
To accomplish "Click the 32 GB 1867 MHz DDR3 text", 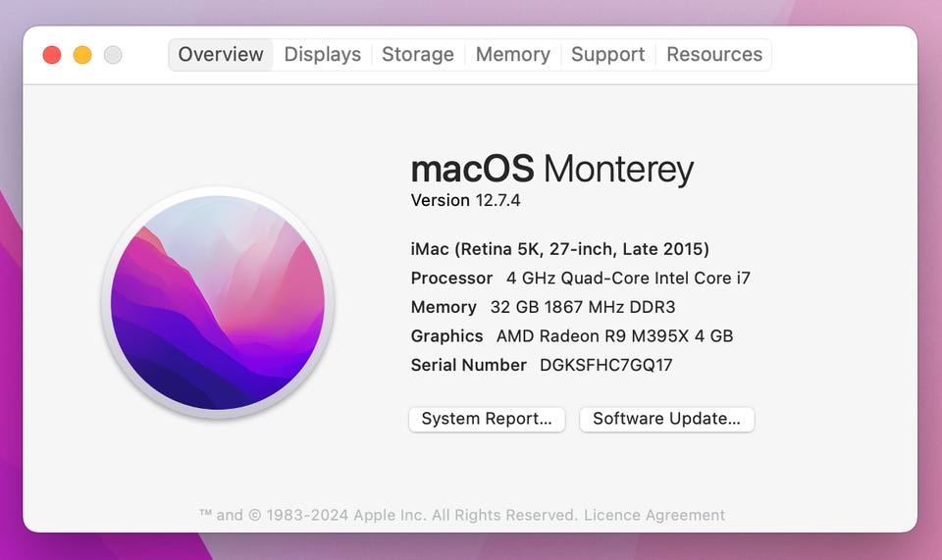I will pyautogui.click(x=583, y=307).
